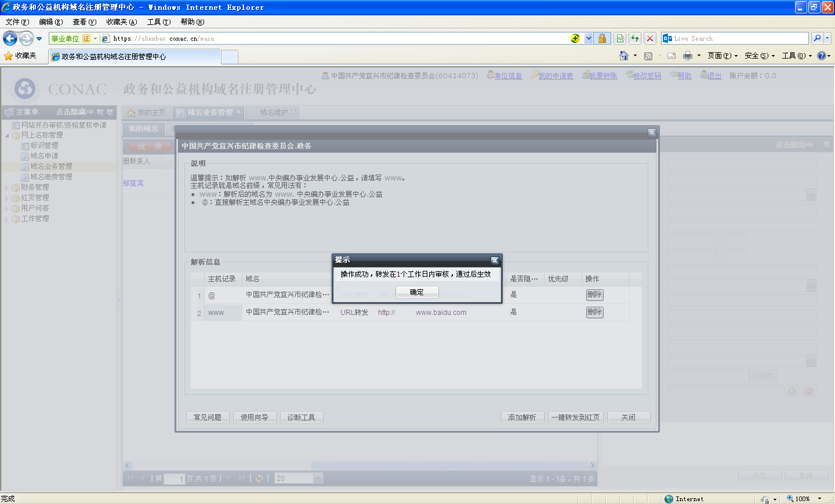This screenshot has width=835, height=504.
Task: Click 添加解析 to add a record
Action: (522, 418)
